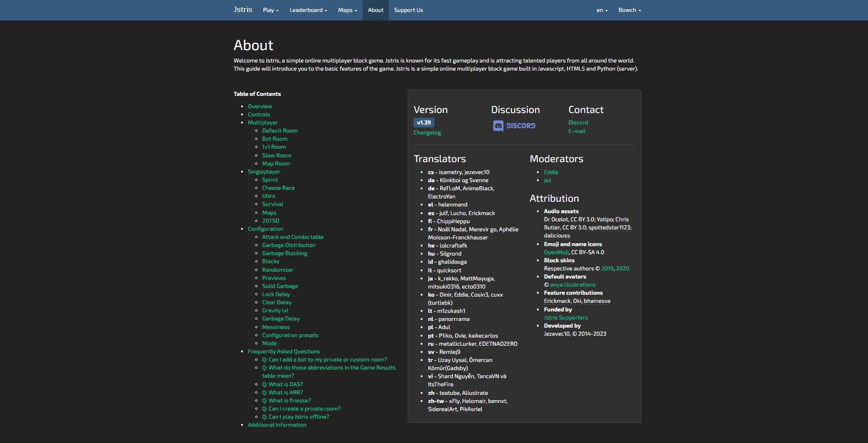Image resolution: width=868 pixels, height=443 pixels.
Task: Click the Discord logo in the Discussion section
Action: pyautogui.click(x=514, y=125)
